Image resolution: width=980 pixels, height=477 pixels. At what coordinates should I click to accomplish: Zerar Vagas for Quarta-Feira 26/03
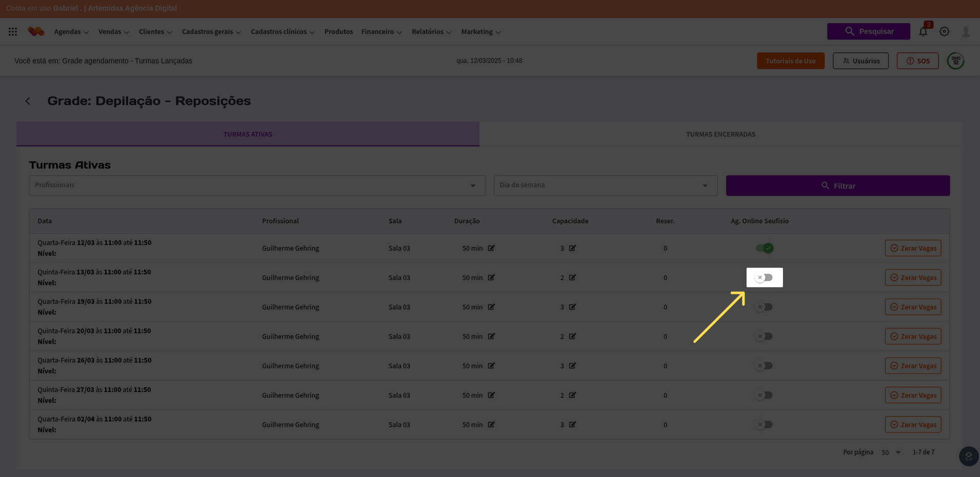click(913, 366)
